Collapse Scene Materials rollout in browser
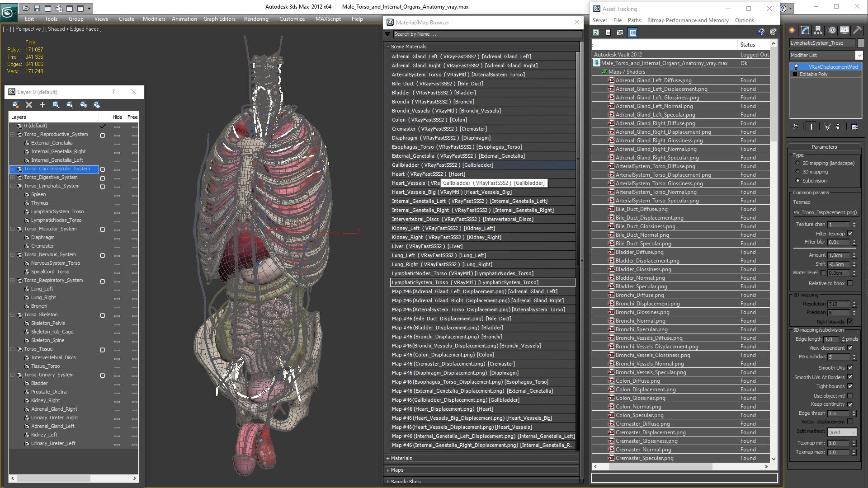This screenshot has width=868, height=488. pos(388,47)
